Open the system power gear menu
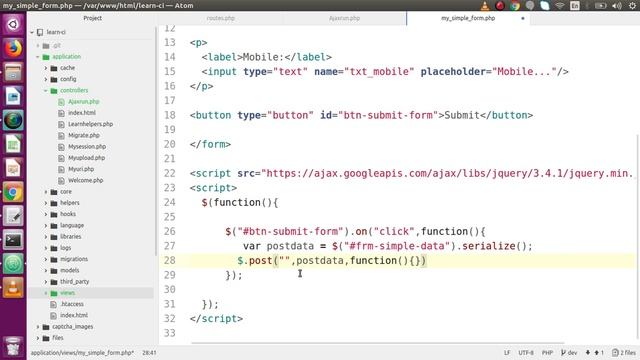This screenshot has width=640, height=360. pyautogui.click(x=632, y=5)
